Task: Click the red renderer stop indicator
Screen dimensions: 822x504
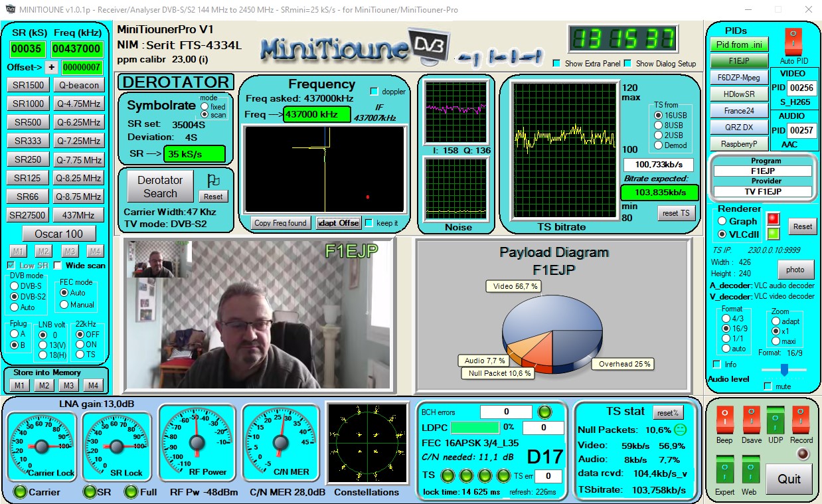Action: tap(773, 219)
